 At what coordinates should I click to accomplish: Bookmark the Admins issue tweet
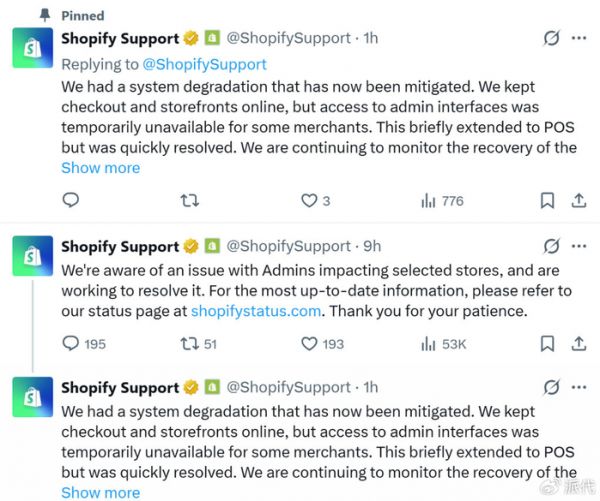tap(547, 343)
